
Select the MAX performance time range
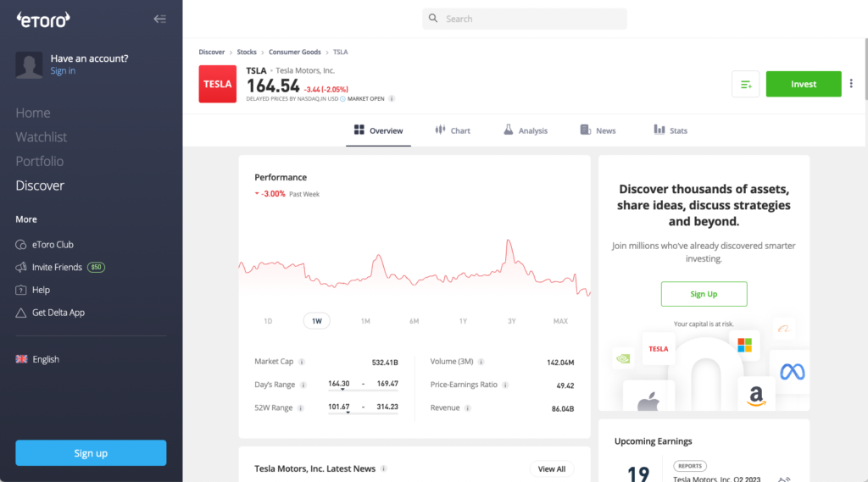560,321
